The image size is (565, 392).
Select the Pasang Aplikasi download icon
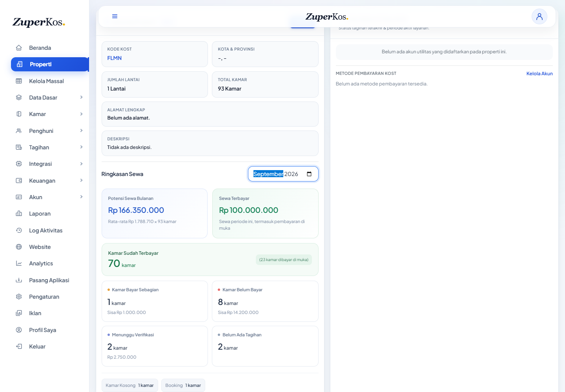pos(19,280)
